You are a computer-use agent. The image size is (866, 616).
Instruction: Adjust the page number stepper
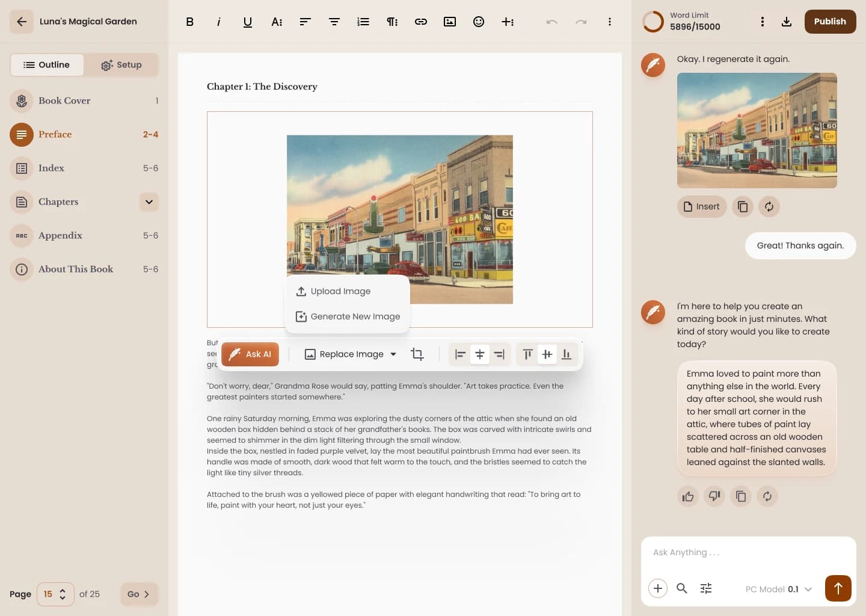click(x=63, y=594)
